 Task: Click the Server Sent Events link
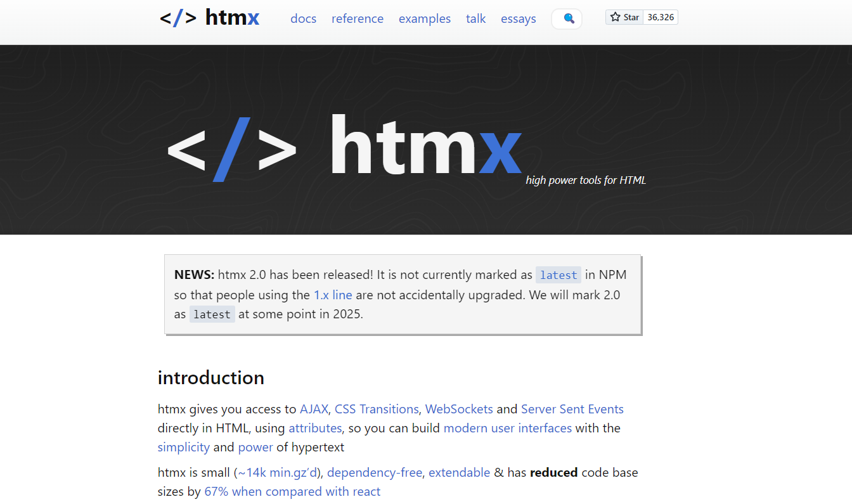(x=572, y=409)
